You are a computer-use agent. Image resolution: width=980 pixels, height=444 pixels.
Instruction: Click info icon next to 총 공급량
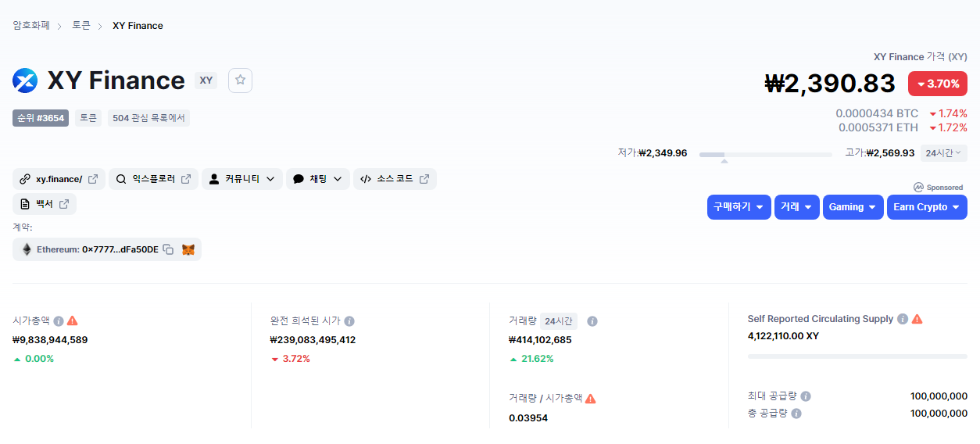[x=796, y=414]
